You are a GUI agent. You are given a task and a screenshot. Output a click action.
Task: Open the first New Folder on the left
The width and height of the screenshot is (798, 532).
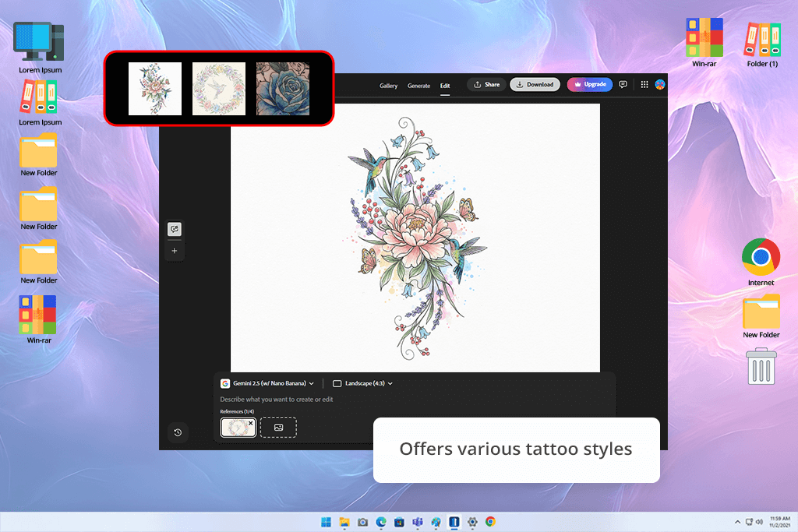tap(39, 155)
